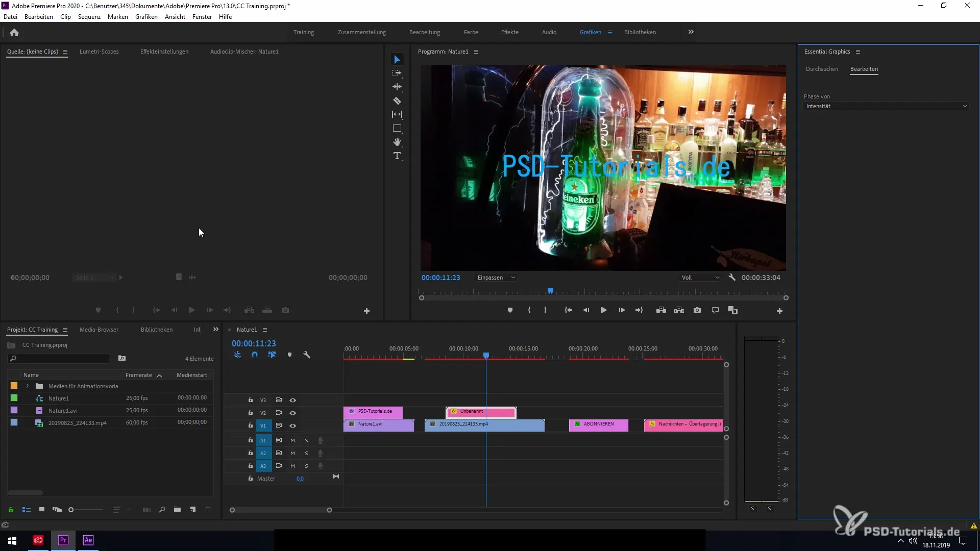980x551 pixels.
Task: Open Grafiken workspace menu icon
Action: pyautogui.click(x=609, y=32)
